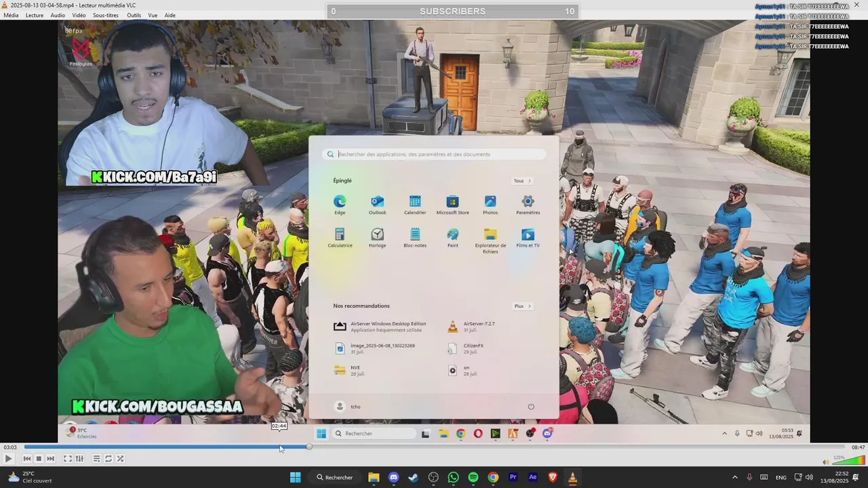Open WhatsApp from the taskbar
The height and width of the screenshot is (488, 868).
coord(453,477)
